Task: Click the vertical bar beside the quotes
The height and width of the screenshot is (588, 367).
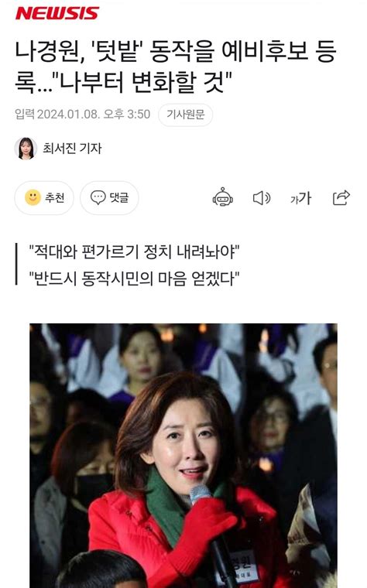Action: tap(16, 265)
